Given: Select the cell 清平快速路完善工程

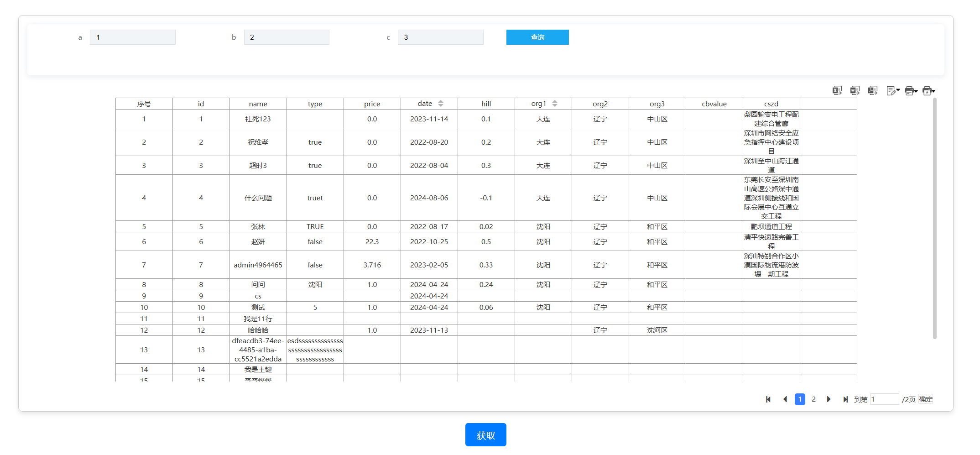Looking at the screenshot, I should coord(771,242).
